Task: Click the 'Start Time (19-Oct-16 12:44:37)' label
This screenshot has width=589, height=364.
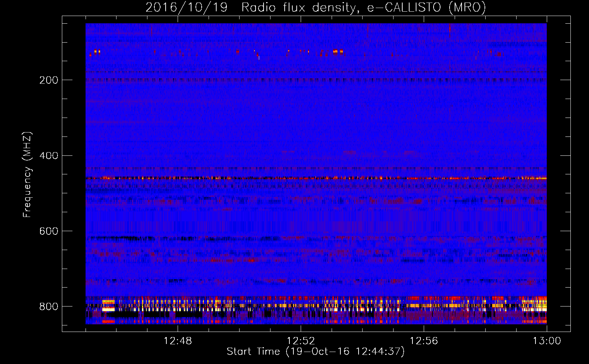Action: tap(316, 352)
